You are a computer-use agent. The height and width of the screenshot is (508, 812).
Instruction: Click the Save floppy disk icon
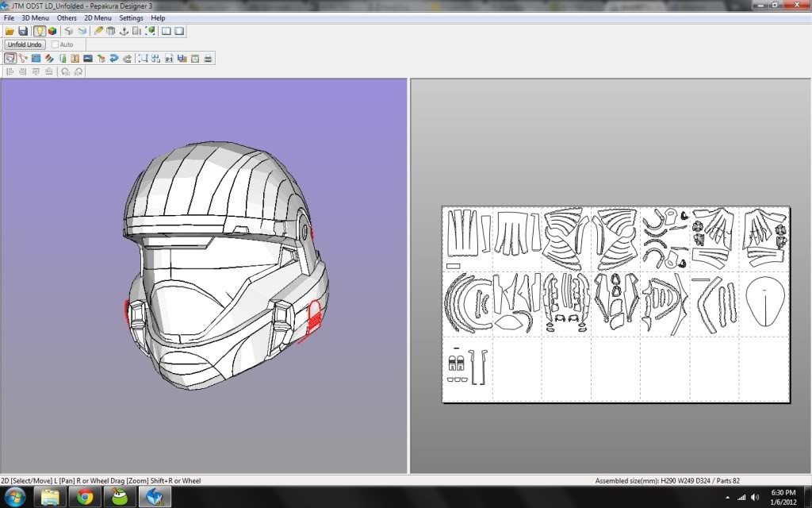tap(23, 31)
